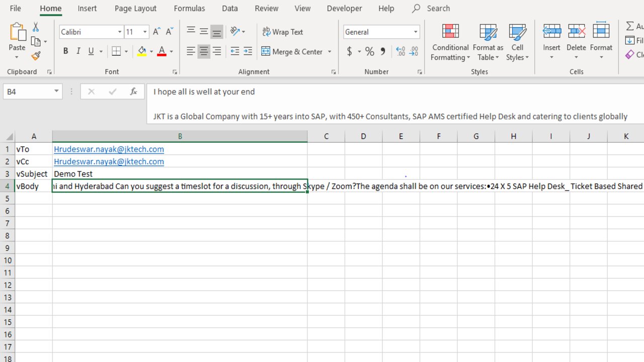
Task: Select row 4 header
Action: click(x=8, y=186)
